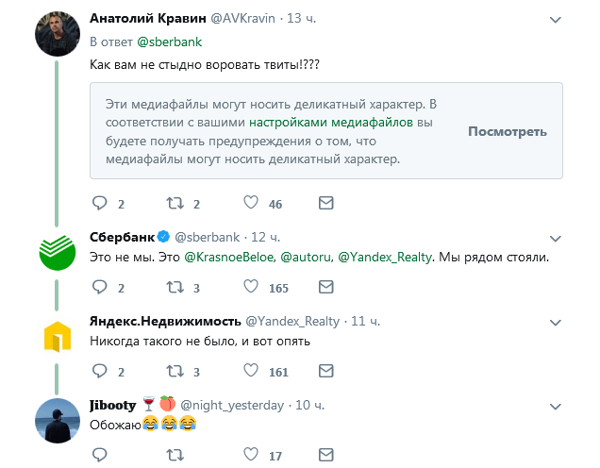Retweet the Сбербанк reply
The height and width of the screenshot is (468, 600).
[174, 288]
